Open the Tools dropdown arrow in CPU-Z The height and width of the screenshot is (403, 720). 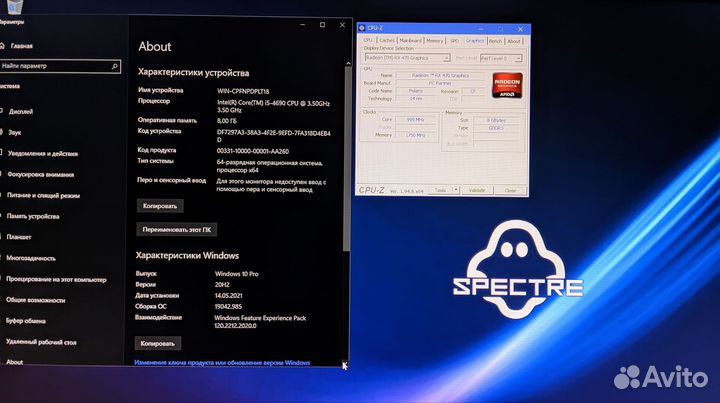(x=456, y=190)
